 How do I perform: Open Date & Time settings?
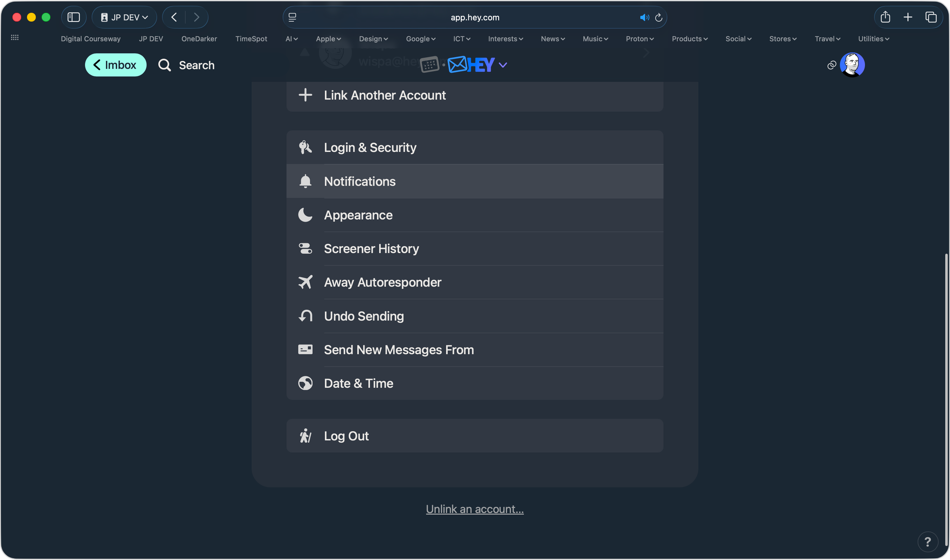pyautogui.click(x=475, y=383)
